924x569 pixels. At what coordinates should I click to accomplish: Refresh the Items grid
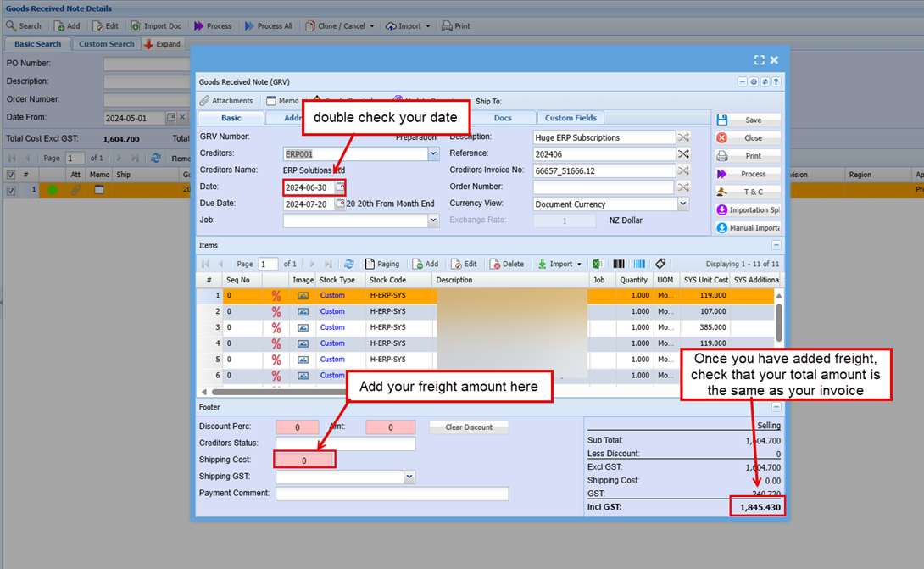pyautogui.click(x=349, y=264)
